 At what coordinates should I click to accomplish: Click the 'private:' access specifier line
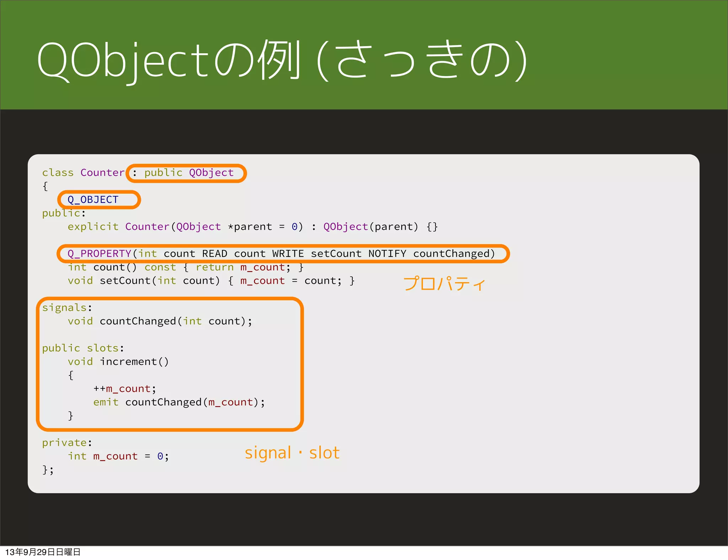coord(67,443)
